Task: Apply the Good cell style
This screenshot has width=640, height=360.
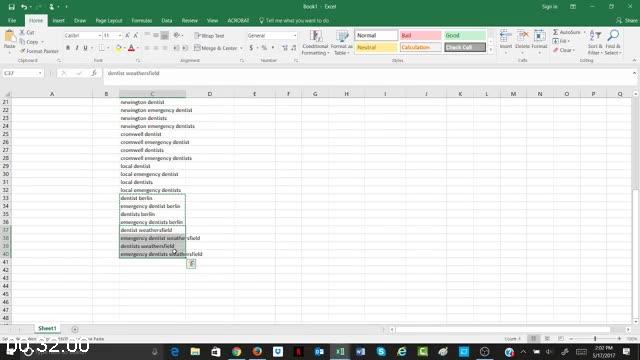Action: 465,36
